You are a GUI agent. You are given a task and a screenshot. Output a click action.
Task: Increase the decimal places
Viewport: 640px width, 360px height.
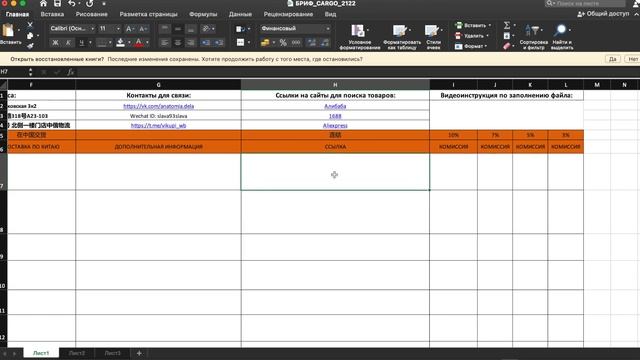pyautogui.click(x=311, y=42)
